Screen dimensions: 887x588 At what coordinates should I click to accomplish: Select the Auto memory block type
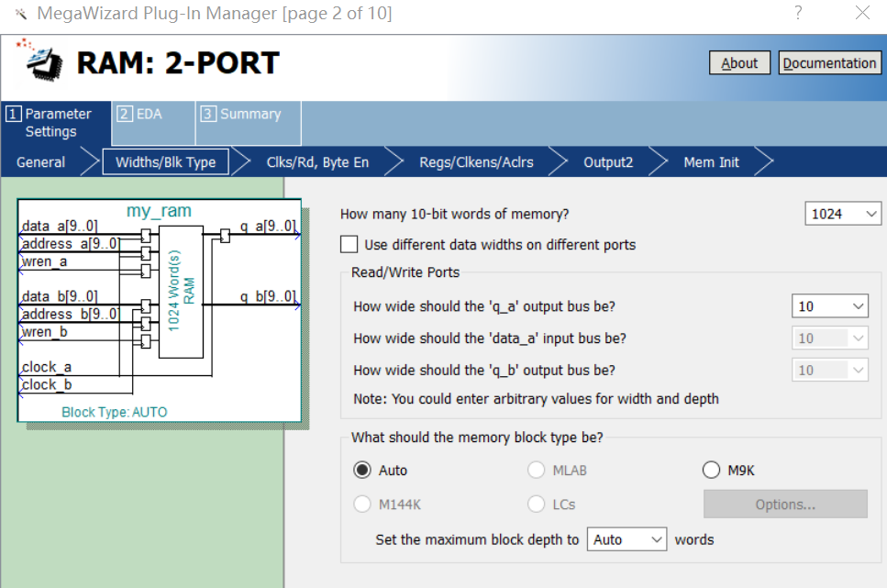point(362,471)
